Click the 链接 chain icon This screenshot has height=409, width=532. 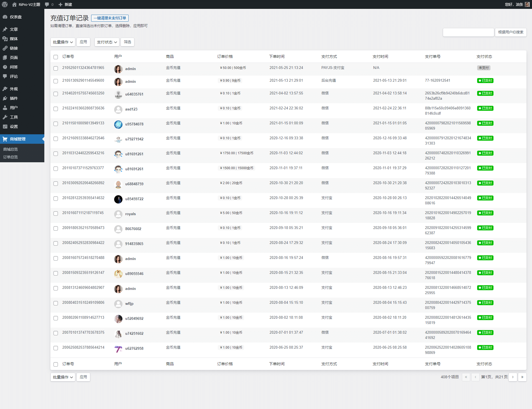click(x=5, y=48)
